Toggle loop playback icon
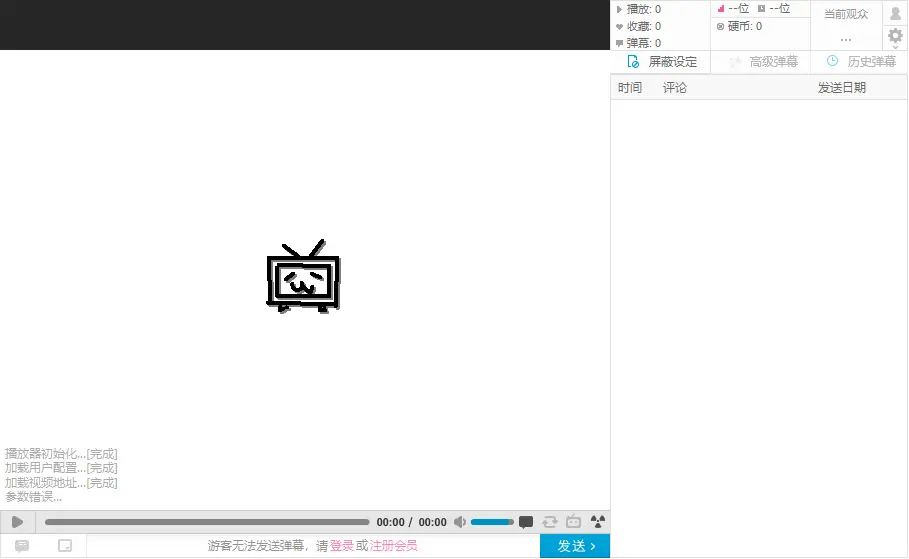 click(x=550, y=522)
